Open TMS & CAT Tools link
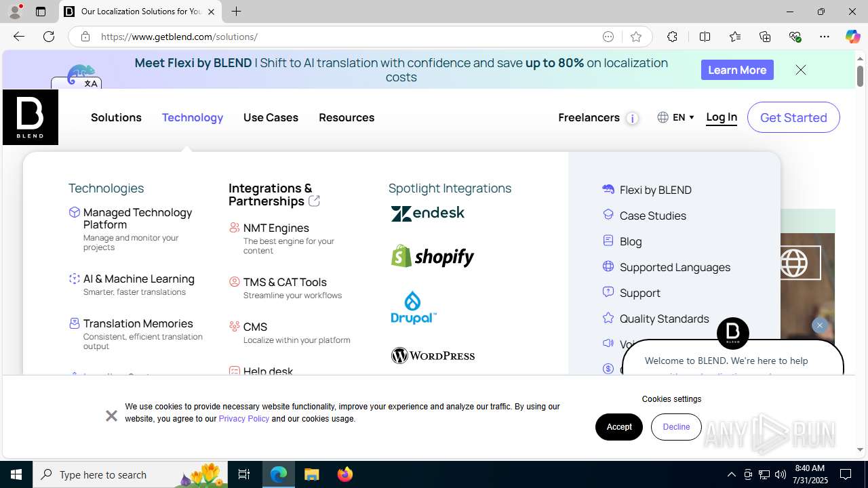This screenshot has height=488, width=868. click(285, 282)
